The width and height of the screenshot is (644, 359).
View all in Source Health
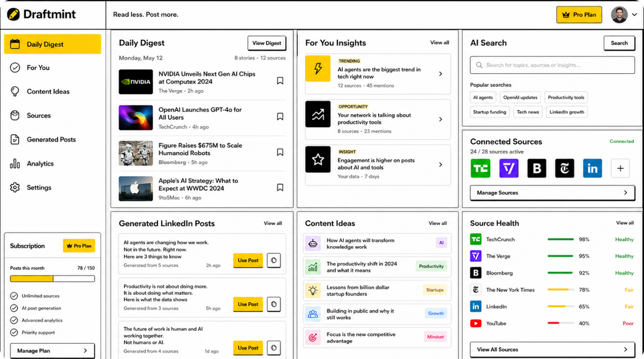pyautogui.click(x=625, y=223)
